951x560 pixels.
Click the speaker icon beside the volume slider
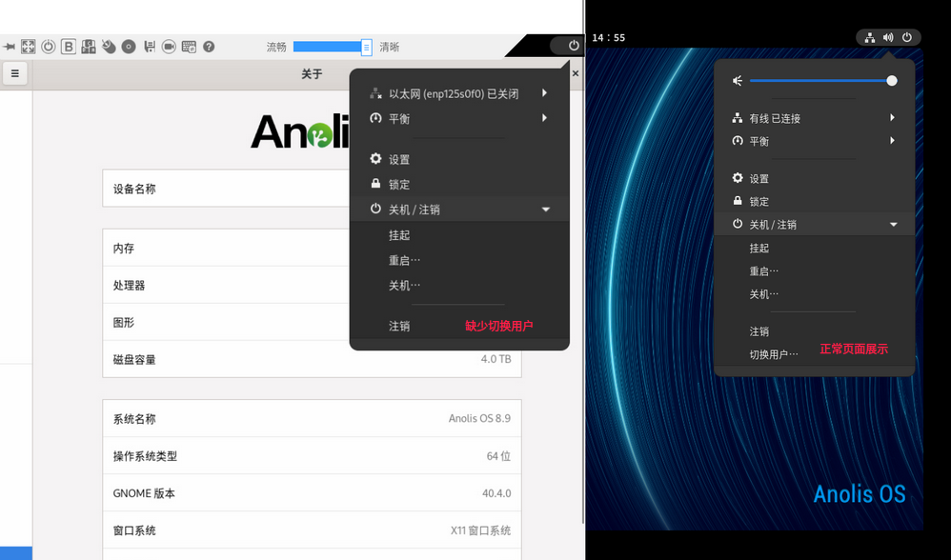pos(737,81)
